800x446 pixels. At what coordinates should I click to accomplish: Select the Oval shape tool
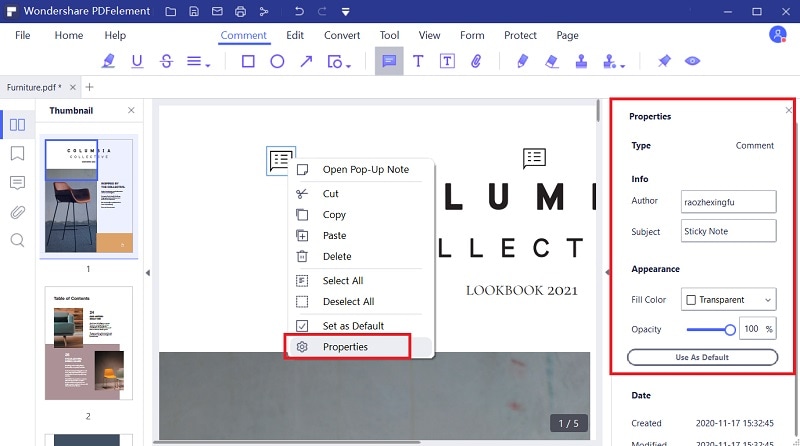[277, 62]
